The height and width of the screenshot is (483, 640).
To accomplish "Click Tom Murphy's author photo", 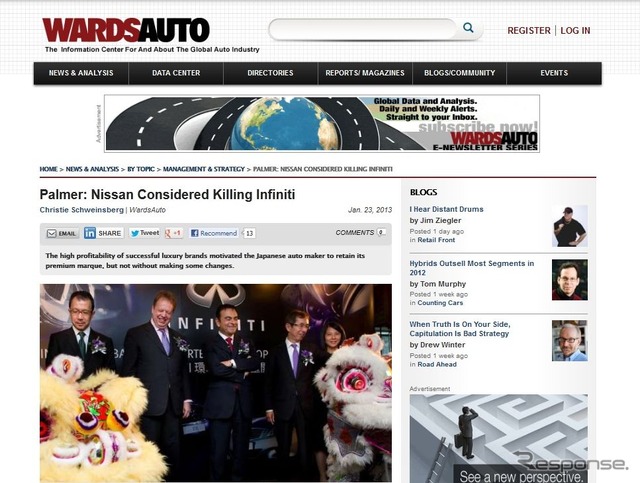I will point(570,280).
